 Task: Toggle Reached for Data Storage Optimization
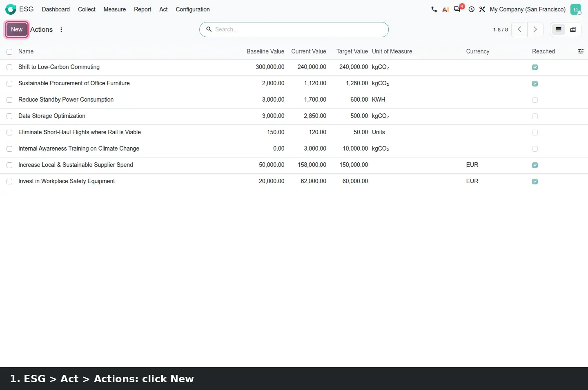click(x=535, y=116)
